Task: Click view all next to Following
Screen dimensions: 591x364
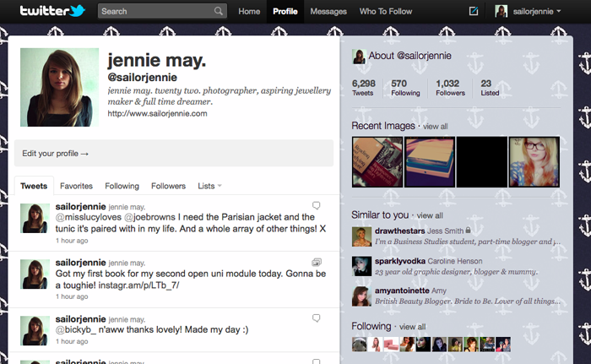Action: [412, 327]
